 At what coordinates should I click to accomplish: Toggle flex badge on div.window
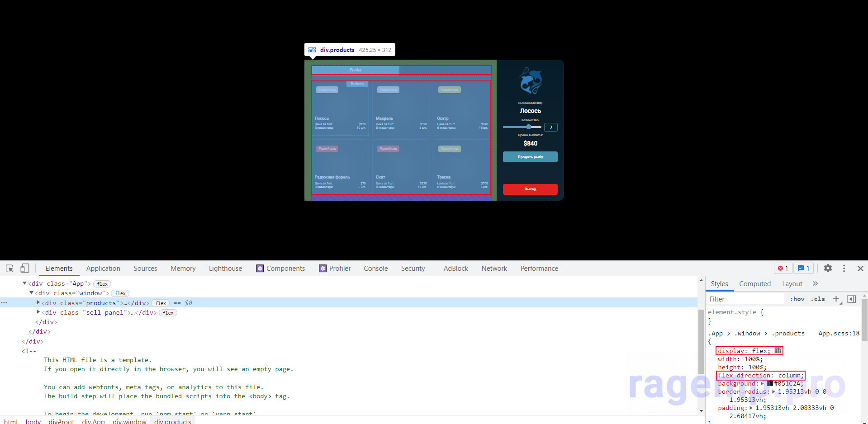click(x=120, y=293)
